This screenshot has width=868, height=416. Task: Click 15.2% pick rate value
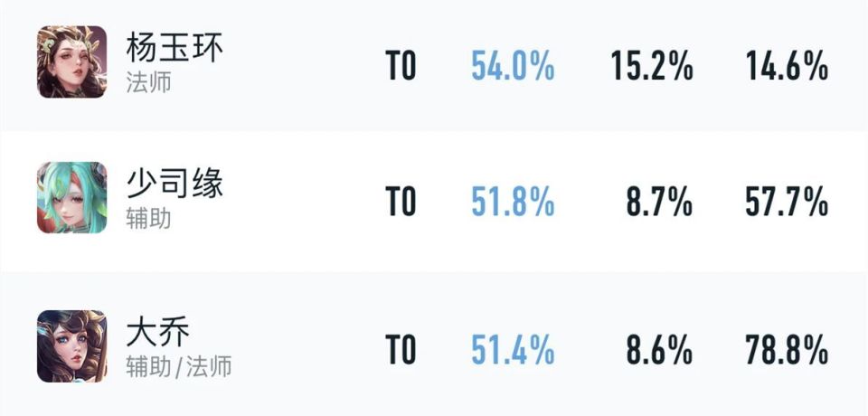click(x=652, y=65)
